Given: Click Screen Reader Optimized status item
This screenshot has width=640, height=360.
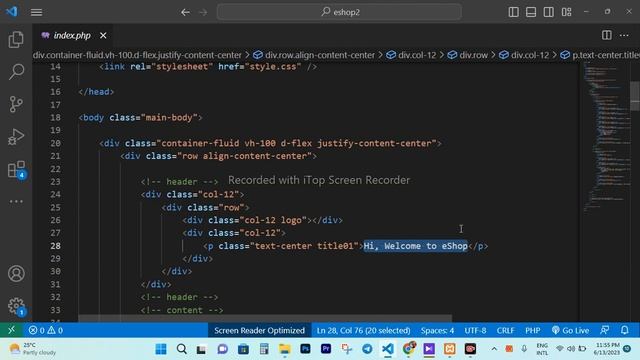Looking at the screenshot, I should [259, 330].
